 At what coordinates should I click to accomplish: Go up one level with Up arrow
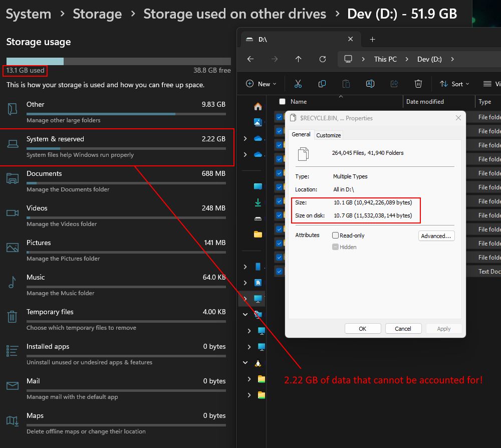pos(299,59)
